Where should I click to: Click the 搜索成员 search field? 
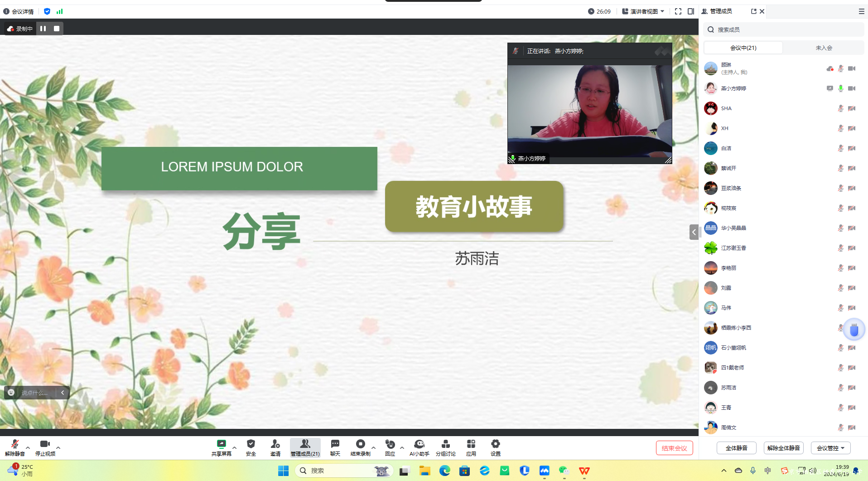tap(784, 29)
